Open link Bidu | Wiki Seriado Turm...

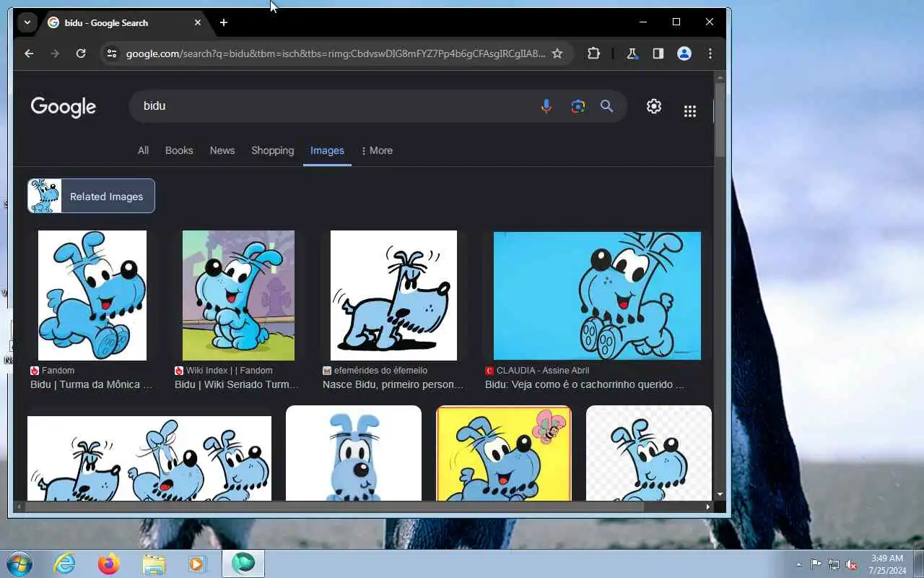coord(237,384)
